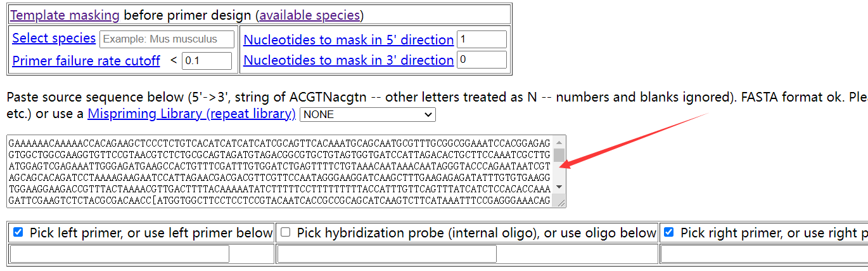Click the text area resize handle corner
868x271 pixels.
(561, 202)
